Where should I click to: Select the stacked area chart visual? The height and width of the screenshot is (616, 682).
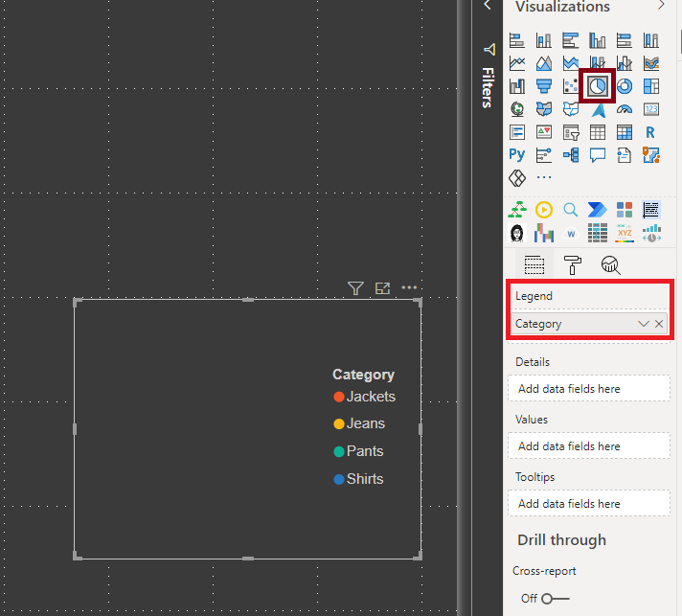(570, 63)
